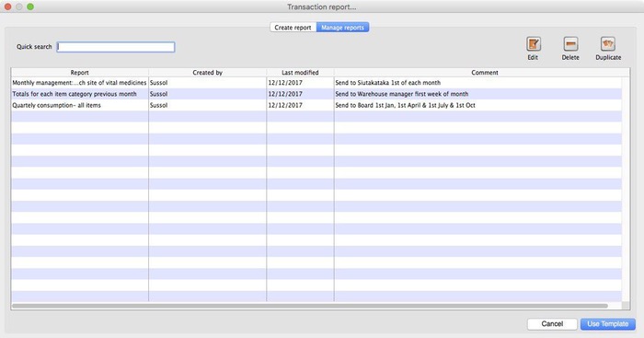Image resolution: width=644 pixels, height=338 pixels.
Task: Click the Edit report icon
Action: (x=533, y=44)
